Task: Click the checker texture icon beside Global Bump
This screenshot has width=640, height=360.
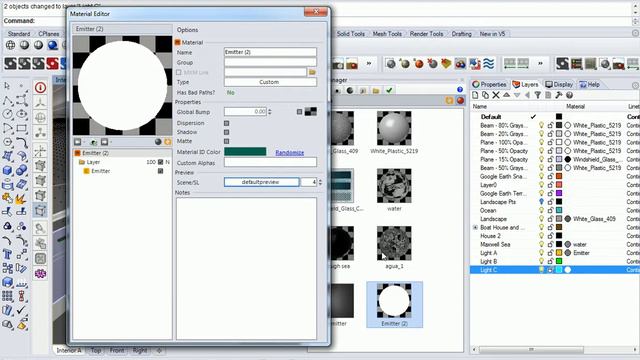Action: (311, 111)
